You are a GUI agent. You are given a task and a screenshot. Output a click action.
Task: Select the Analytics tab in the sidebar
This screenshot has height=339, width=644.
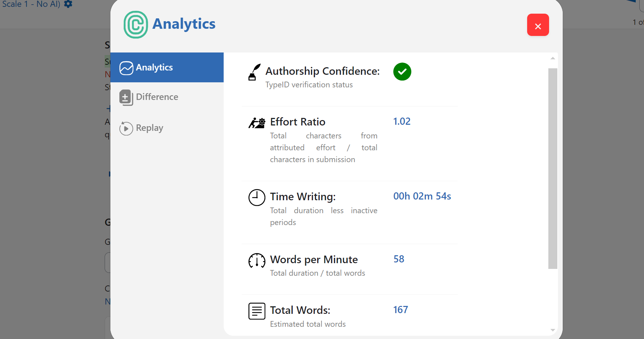[154, 68]
